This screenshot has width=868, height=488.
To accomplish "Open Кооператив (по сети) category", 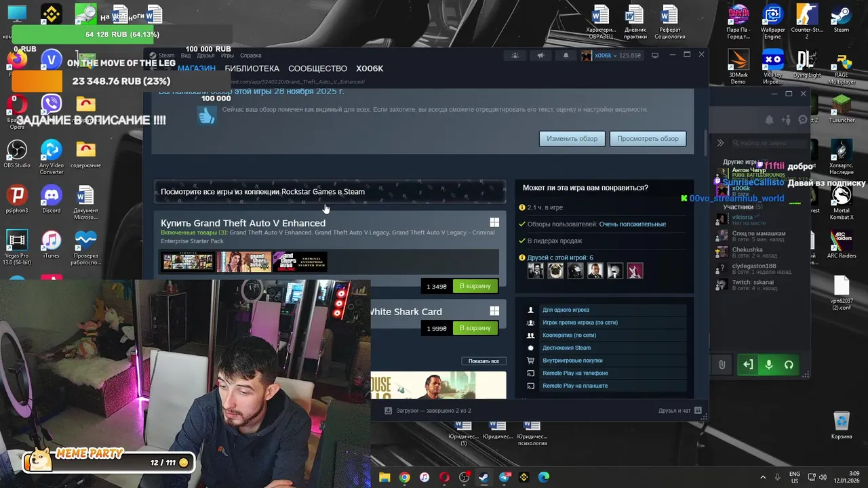I will click(x=569, y=335).
